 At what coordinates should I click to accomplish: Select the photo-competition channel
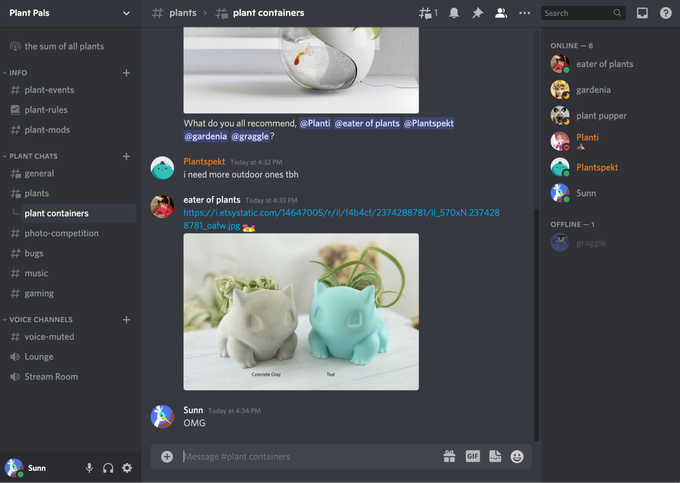pyautogui.click(x=61, y=233)
